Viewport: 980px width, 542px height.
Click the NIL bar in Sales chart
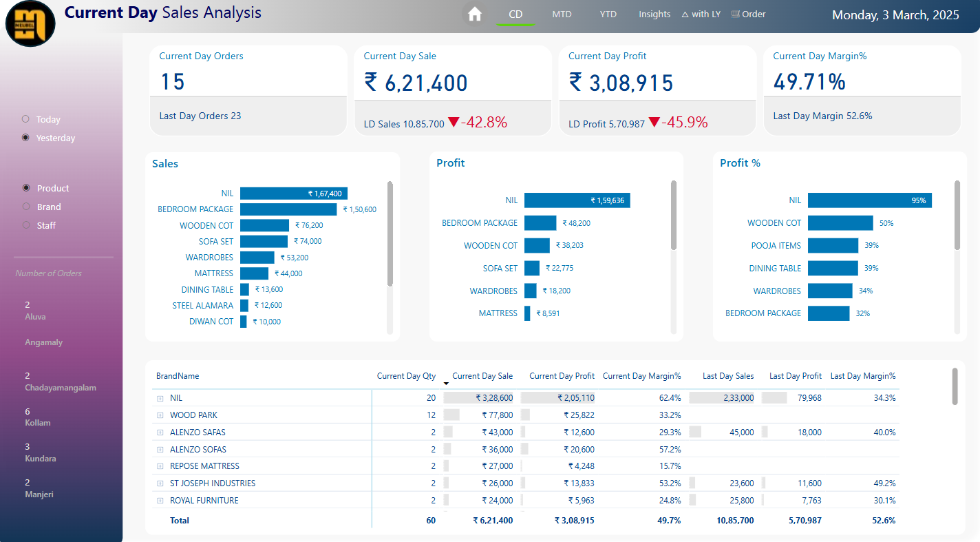point(294,194)
